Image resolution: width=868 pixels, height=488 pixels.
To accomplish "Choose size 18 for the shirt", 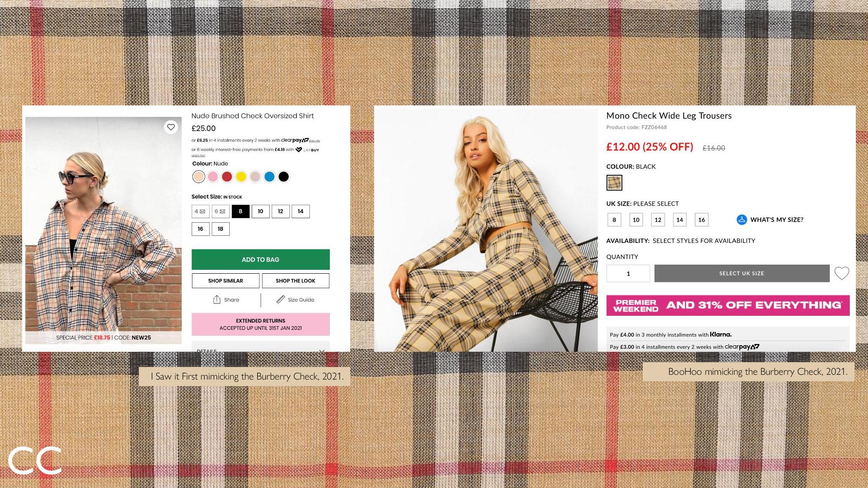I will 220,229.
